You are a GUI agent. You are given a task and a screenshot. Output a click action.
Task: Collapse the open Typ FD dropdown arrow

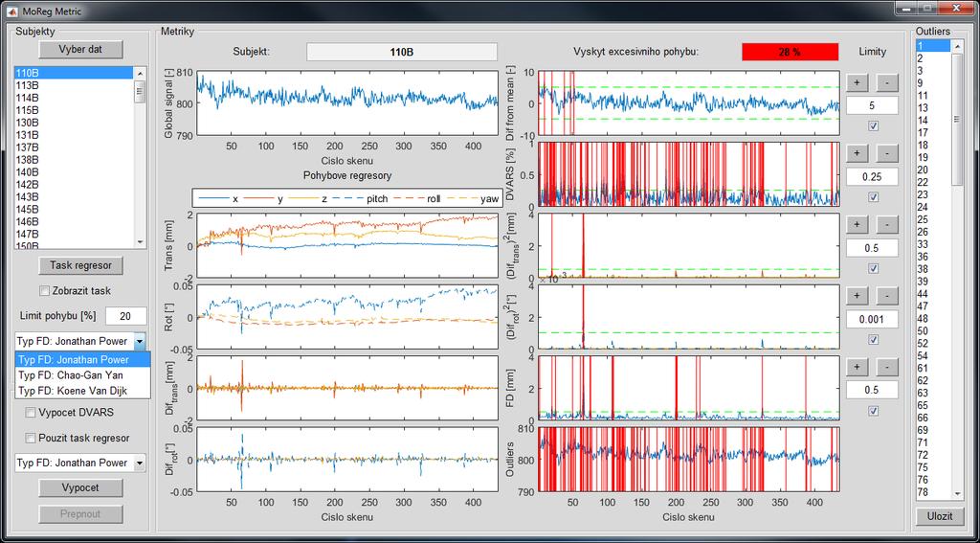pyautogui.click(x=140, y=342)
